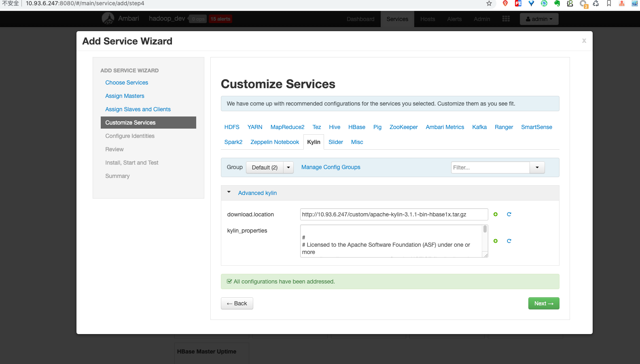Switch to the HDFS service tab
This screenshot has width=640, height=364.
pyautogui.click(x=232, y=127)
